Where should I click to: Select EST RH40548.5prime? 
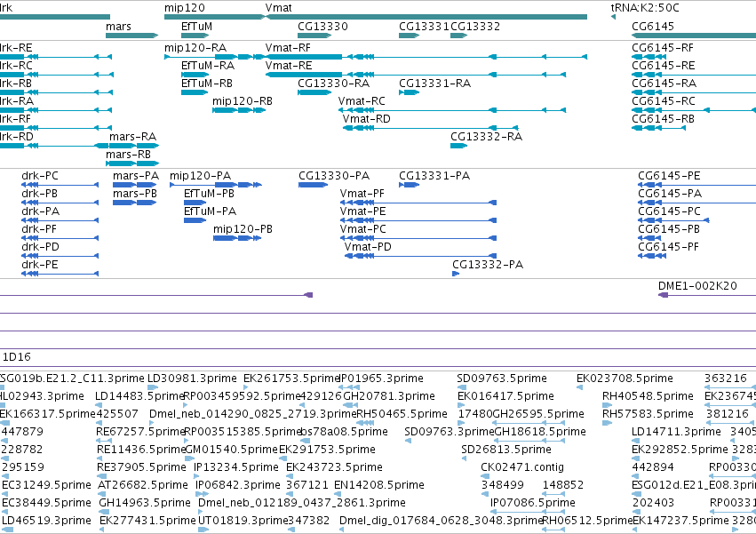608,405
